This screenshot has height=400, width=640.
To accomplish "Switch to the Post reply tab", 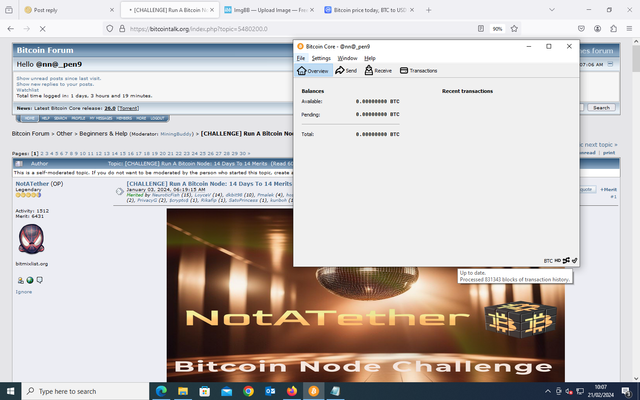I will (x=69, y=10).
